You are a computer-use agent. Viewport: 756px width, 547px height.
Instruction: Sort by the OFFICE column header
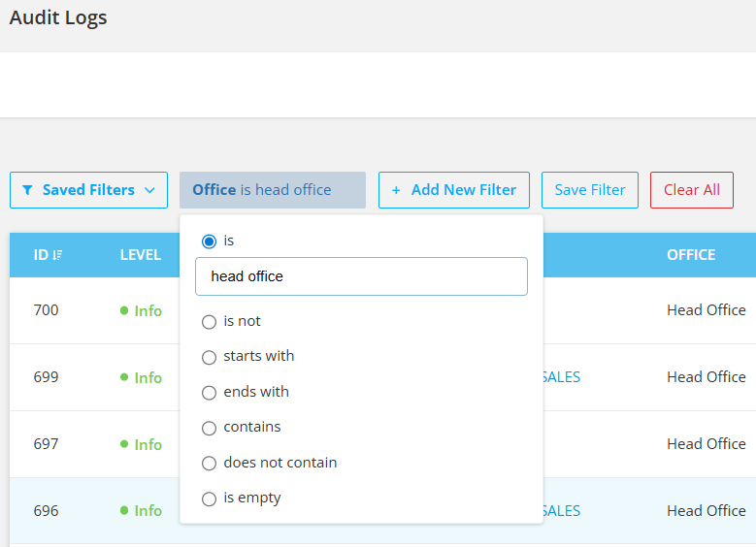[x=691, y=255]
